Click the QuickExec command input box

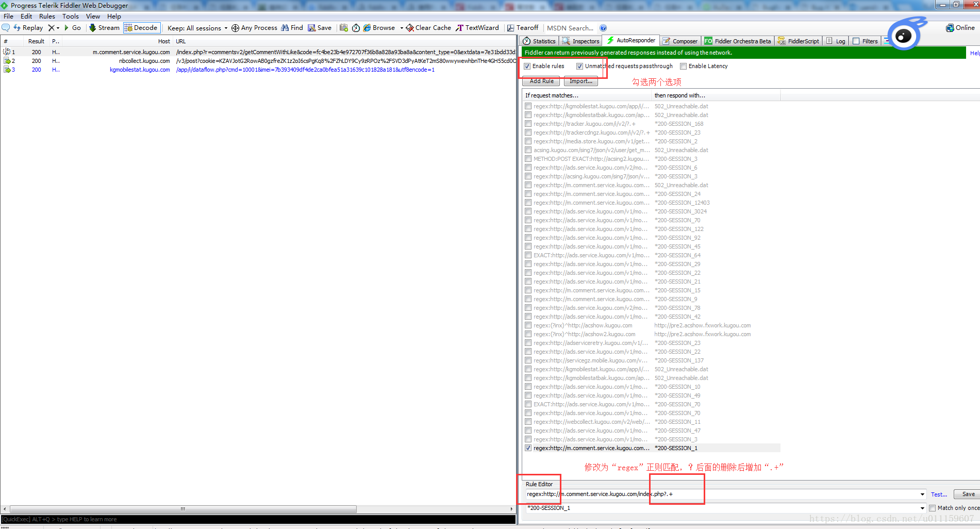(x=258, y=519)
